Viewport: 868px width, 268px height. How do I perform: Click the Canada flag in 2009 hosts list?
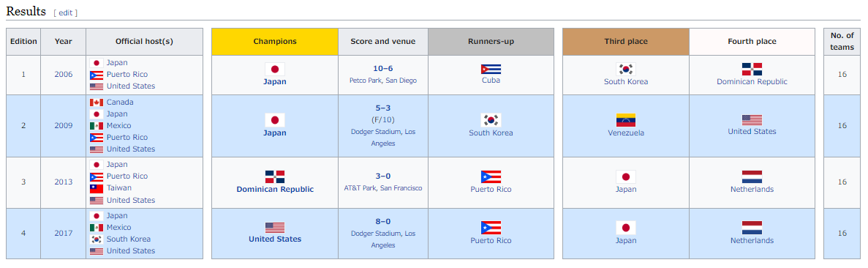(97, 103)
